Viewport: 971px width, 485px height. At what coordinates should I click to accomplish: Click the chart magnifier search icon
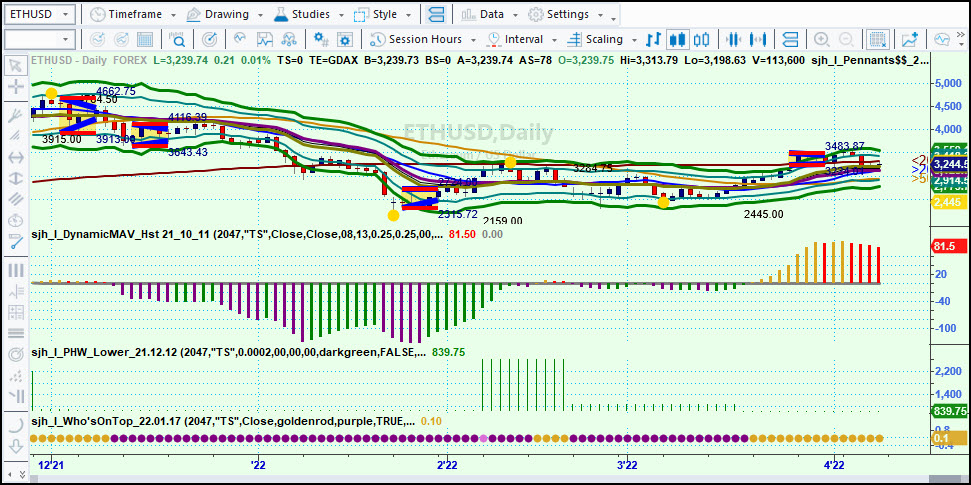point(178,40)
